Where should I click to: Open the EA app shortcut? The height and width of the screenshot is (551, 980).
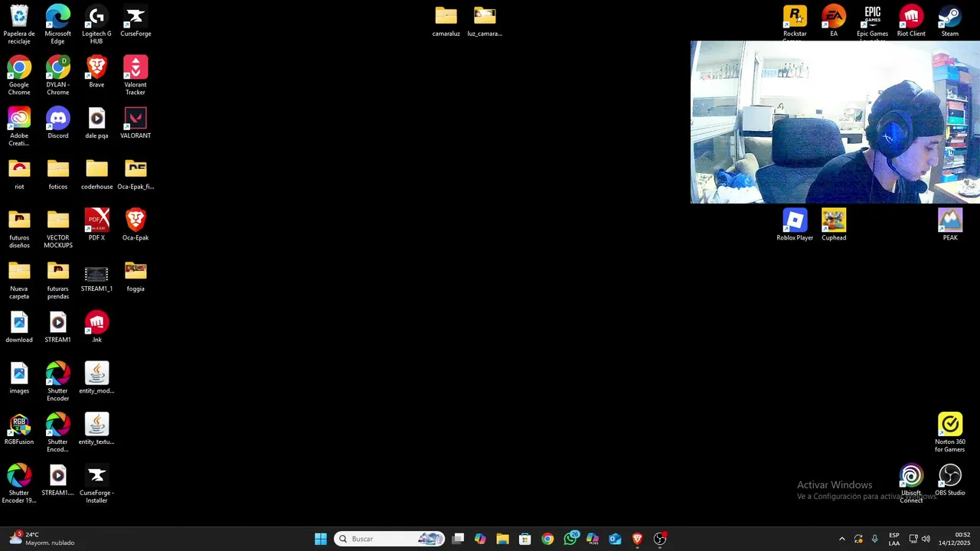[834, 21]
